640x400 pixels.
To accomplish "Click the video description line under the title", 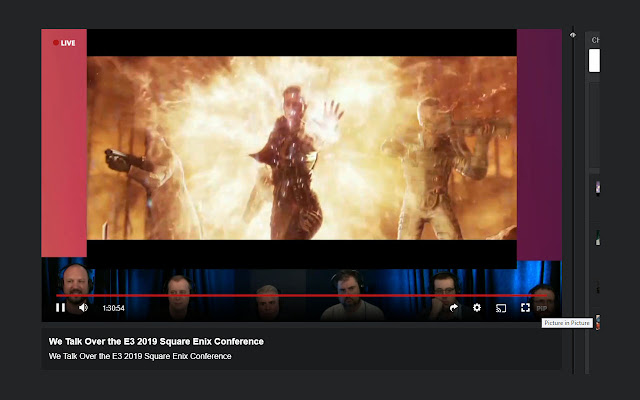I will coord(140,356).
